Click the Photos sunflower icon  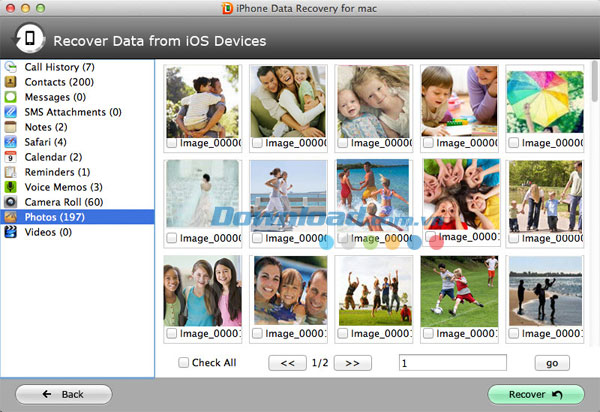pos(11,217)
